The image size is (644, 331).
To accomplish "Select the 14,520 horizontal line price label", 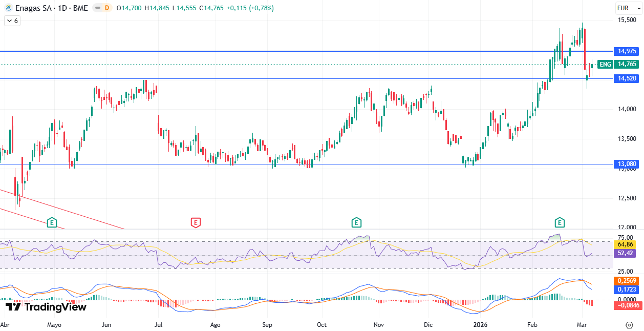I will point(627,78).
